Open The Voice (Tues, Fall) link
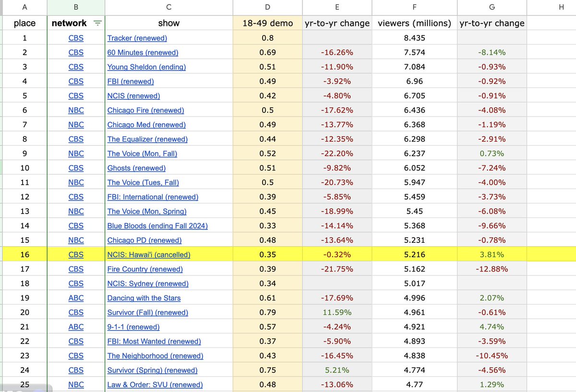576x392 pixels. click(143, 182)
